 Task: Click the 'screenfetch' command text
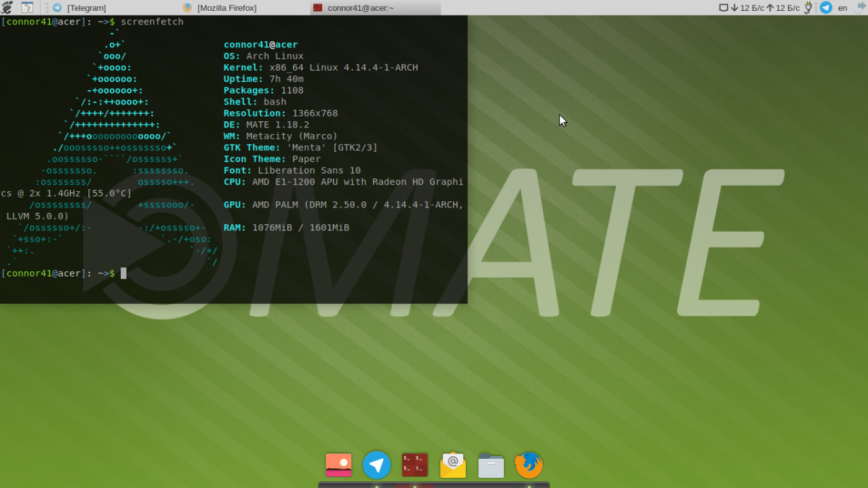[x=152, y=22]
